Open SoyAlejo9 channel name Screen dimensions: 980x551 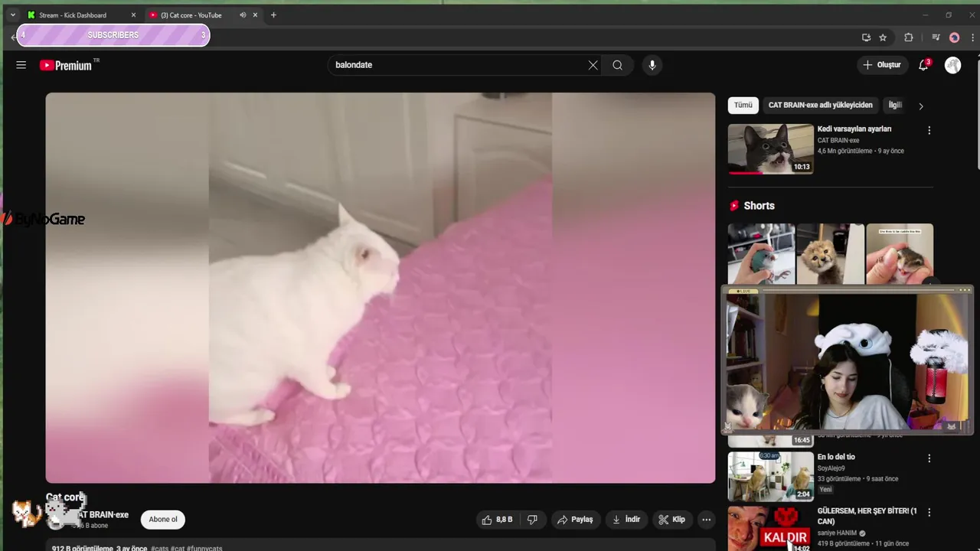click(x=831, y=468)
